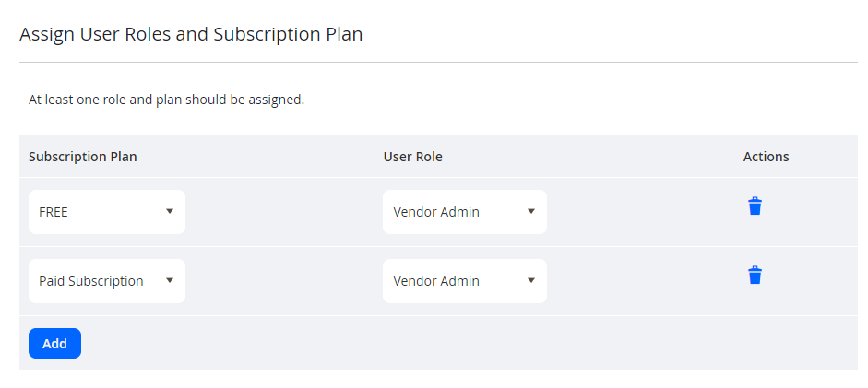Click the Subscription Plan column header
This screenshot has width=868, height=388.
(x=82, y=157)
